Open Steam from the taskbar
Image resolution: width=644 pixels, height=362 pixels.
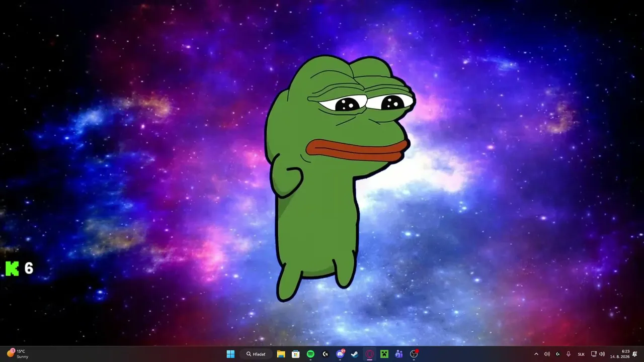point(355,354)
